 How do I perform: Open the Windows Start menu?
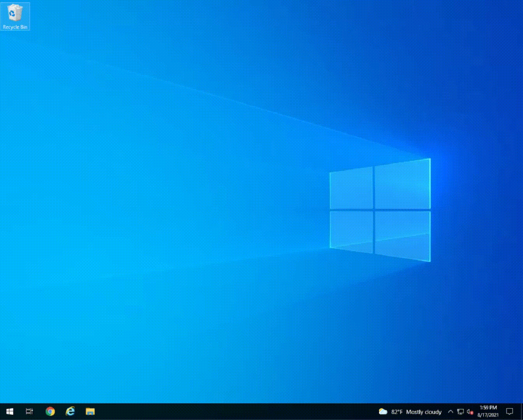click(x=10, y=411)
